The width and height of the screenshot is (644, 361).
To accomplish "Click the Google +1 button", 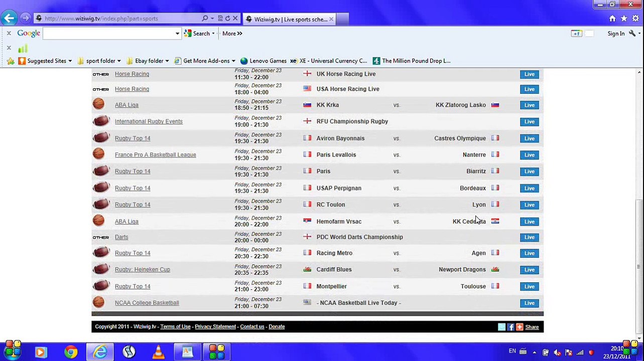I will (576, 34).
